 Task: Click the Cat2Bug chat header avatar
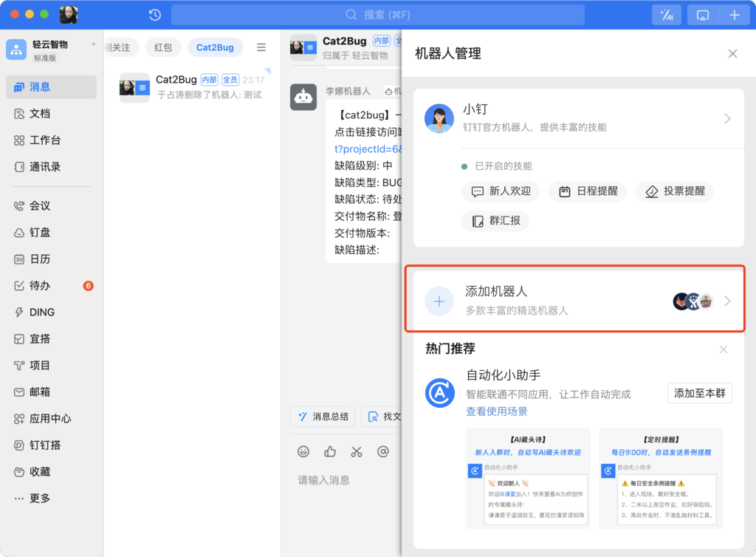pyautogui.click(x=303, y=47)
